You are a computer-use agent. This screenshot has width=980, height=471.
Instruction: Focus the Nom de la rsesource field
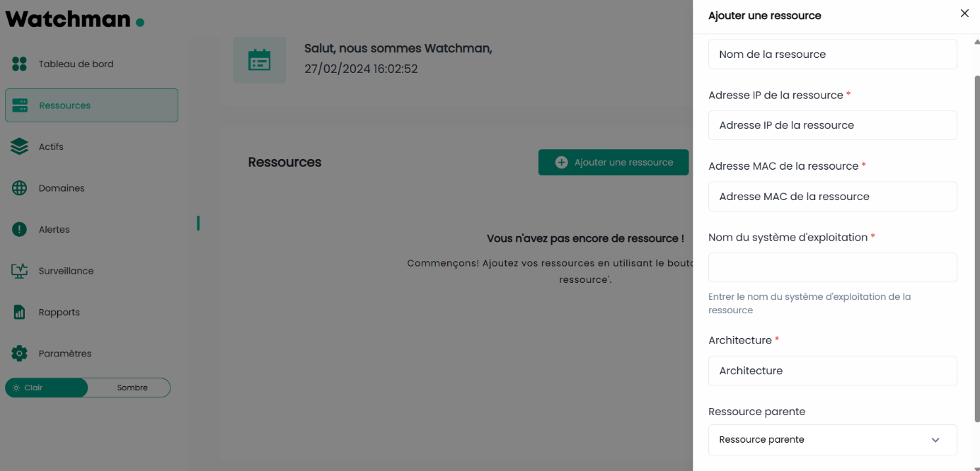pyautogui.click(x=832, y=54)
